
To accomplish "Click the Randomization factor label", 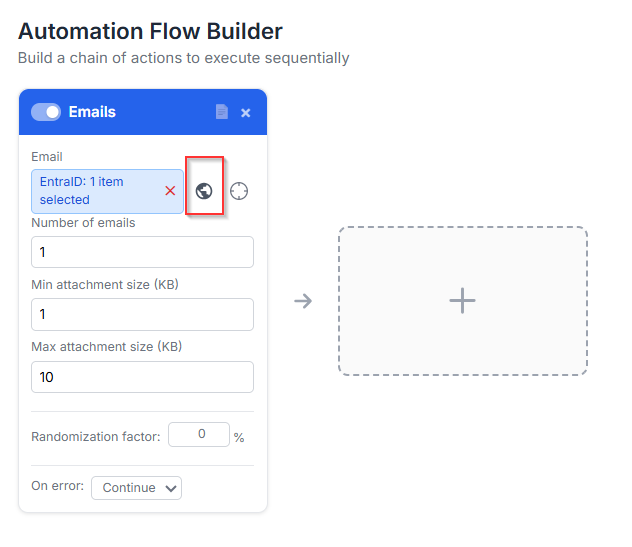I will point(95,437).
